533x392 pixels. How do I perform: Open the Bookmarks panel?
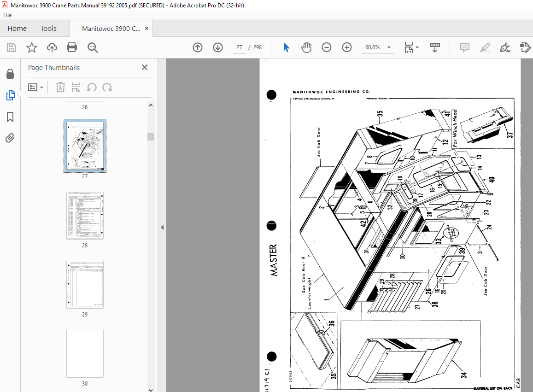coord(10,117)
